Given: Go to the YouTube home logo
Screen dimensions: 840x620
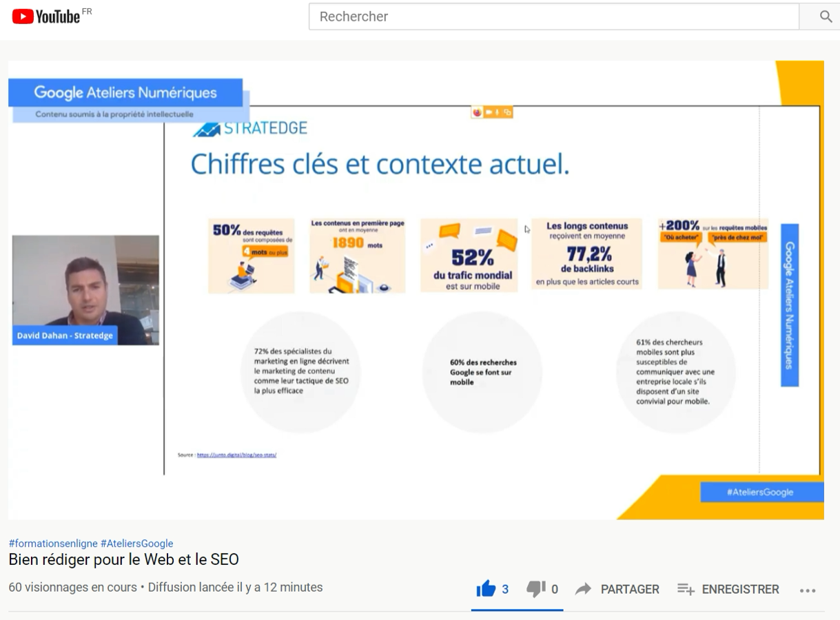Looking at the screenshot, I should [x=47, y=17].
